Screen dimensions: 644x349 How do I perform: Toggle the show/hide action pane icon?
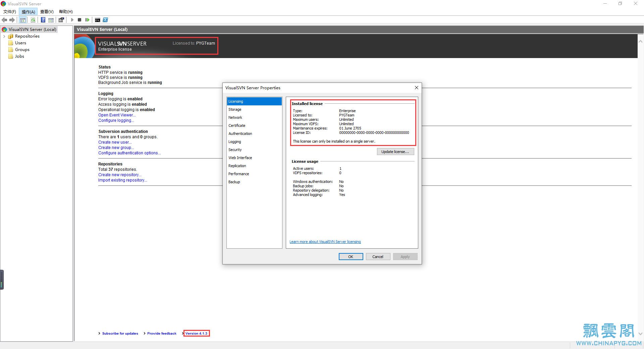(x=51, y=20)
